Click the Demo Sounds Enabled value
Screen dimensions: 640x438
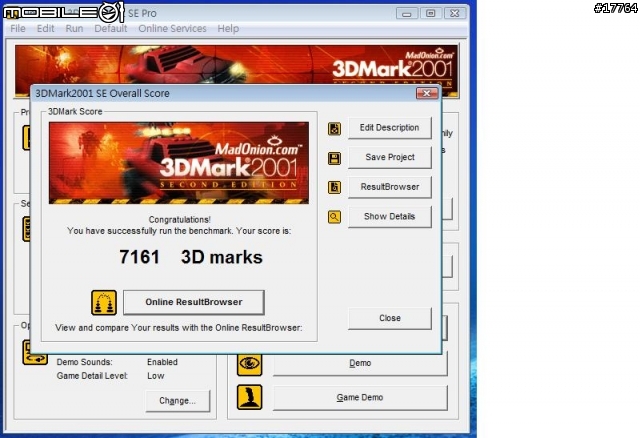pyautogui.click(x=162, y=362)
